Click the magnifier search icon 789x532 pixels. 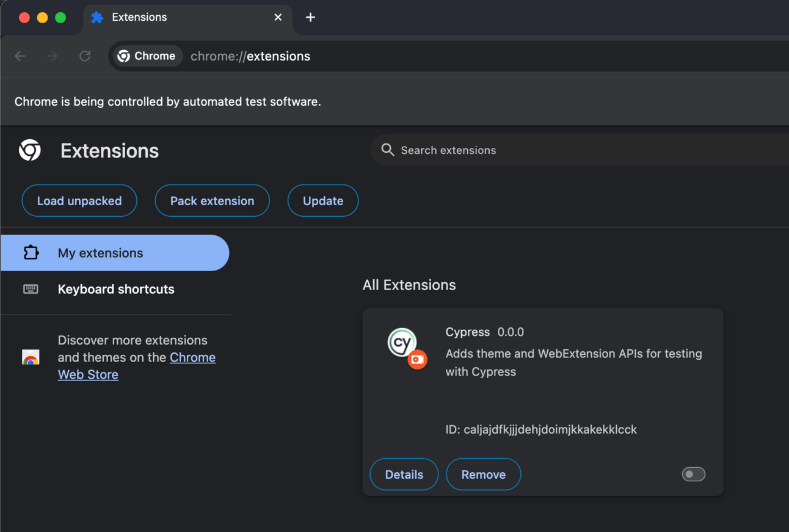coord(387,150)
